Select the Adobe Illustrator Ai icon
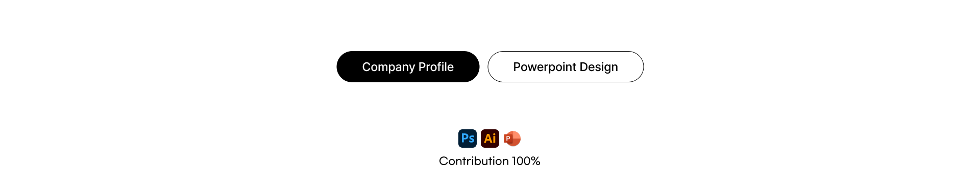980x184 pixels. click(x=490, y=139)
